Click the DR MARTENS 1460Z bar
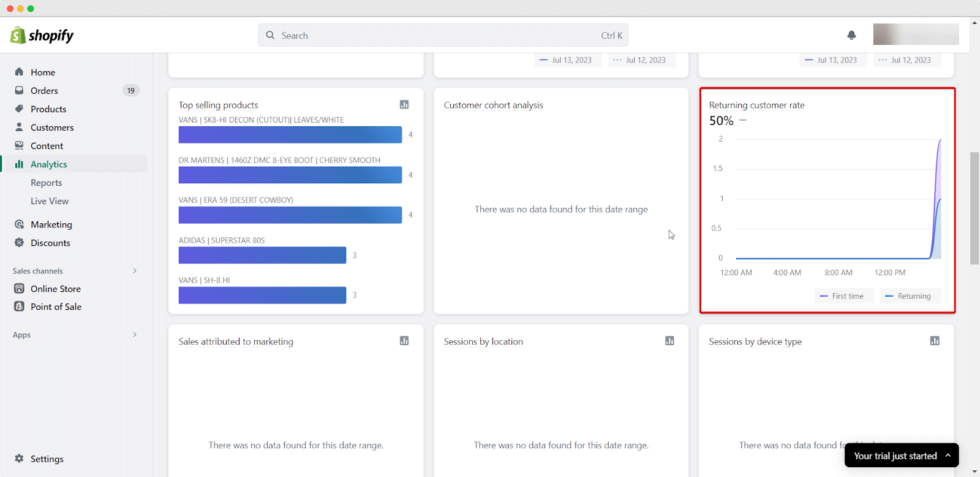Viewport: 980px width, 477px height. [290, 175]
